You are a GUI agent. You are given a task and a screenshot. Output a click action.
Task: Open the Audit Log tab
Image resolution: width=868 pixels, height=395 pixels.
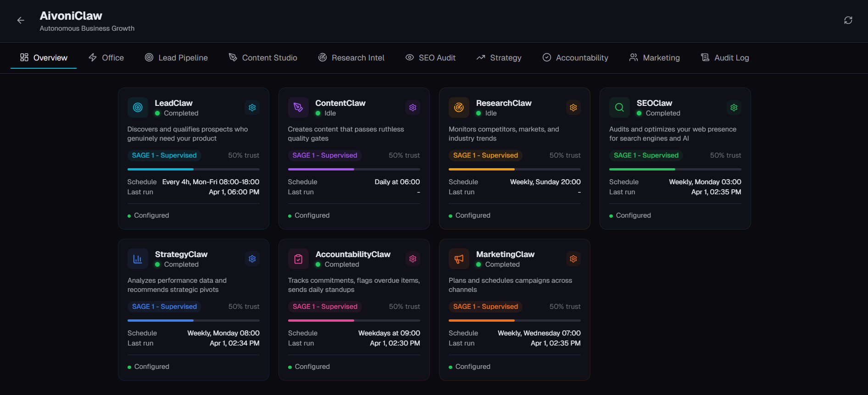click(x=725, y=58)
